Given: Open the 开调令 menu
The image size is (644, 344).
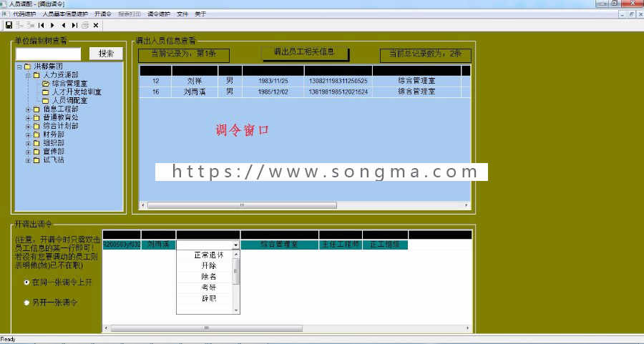Looking at the screenshot, I should (102, 14).
